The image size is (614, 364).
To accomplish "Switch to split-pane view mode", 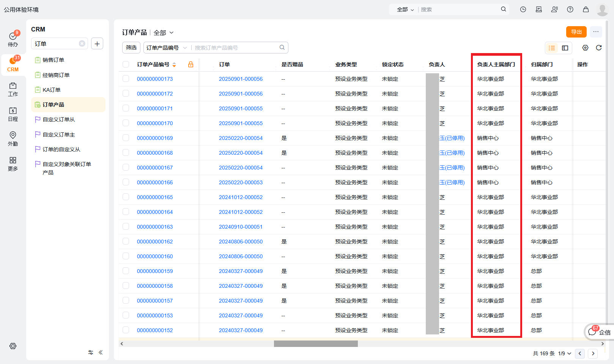I will (x=565, y=48).
